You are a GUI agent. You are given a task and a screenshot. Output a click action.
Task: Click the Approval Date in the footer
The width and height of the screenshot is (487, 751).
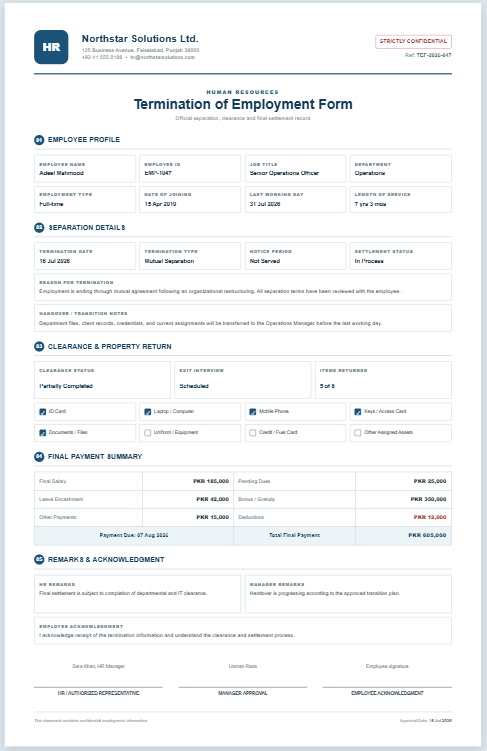426,720
